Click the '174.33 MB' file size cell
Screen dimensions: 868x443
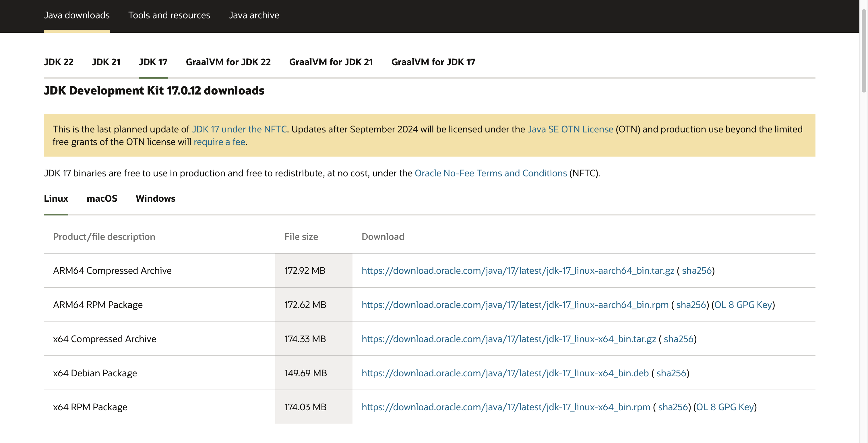click(314, 339)
